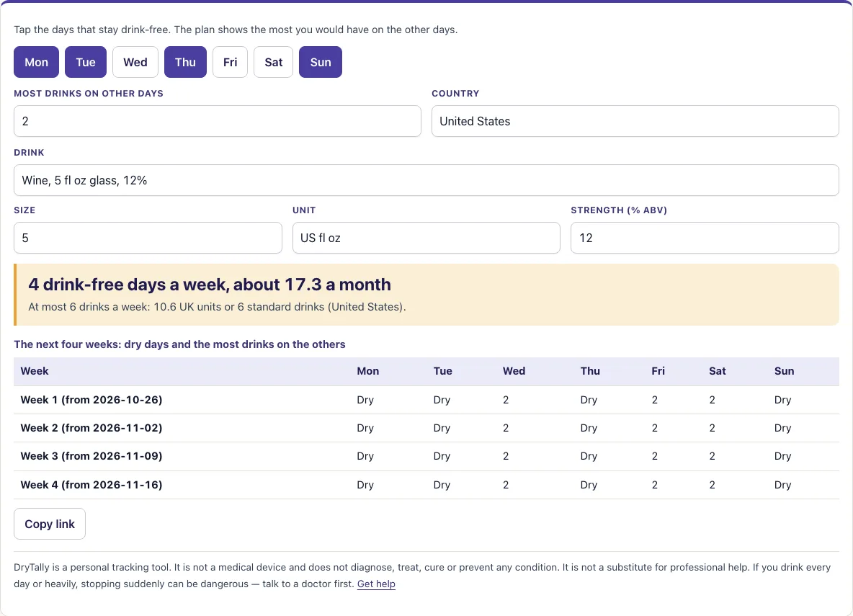Toggle the Tue drink-free day button
This screenshot has width=853, height=616.
[86, 62]
